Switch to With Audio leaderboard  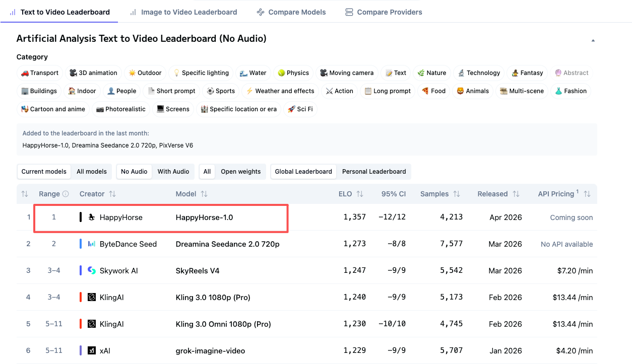pos(173,172)
